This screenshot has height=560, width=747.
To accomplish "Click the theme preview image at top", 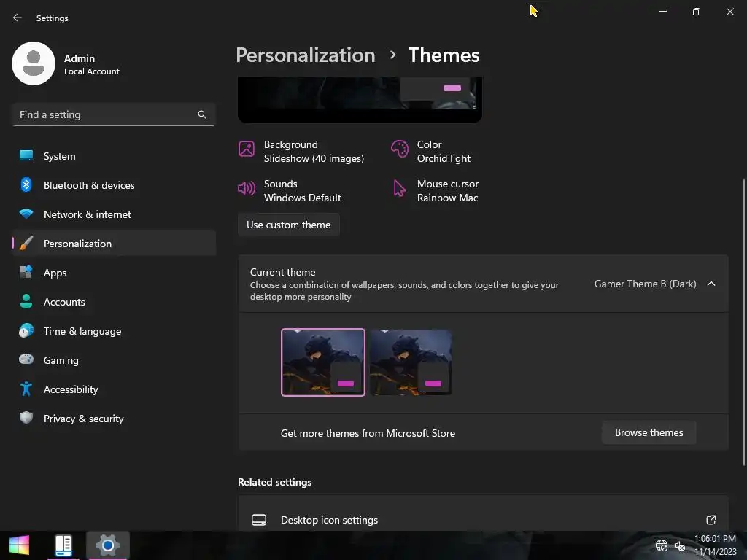I will 360,100.
